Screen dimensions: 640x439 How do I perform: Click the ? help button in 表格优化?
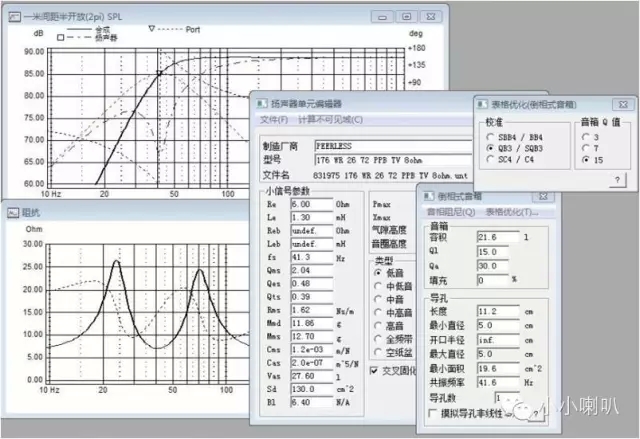pos(618,179)
